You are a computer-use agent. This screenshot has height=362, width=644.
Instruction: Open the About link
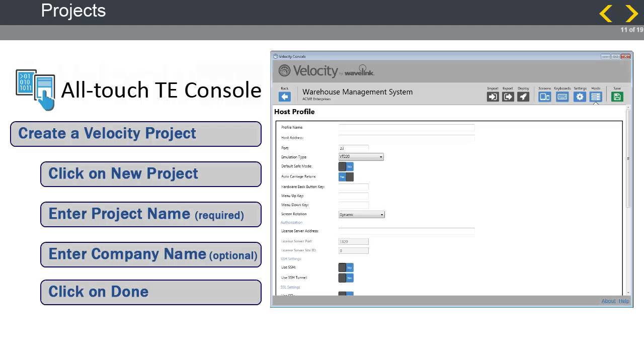(608, 301)
